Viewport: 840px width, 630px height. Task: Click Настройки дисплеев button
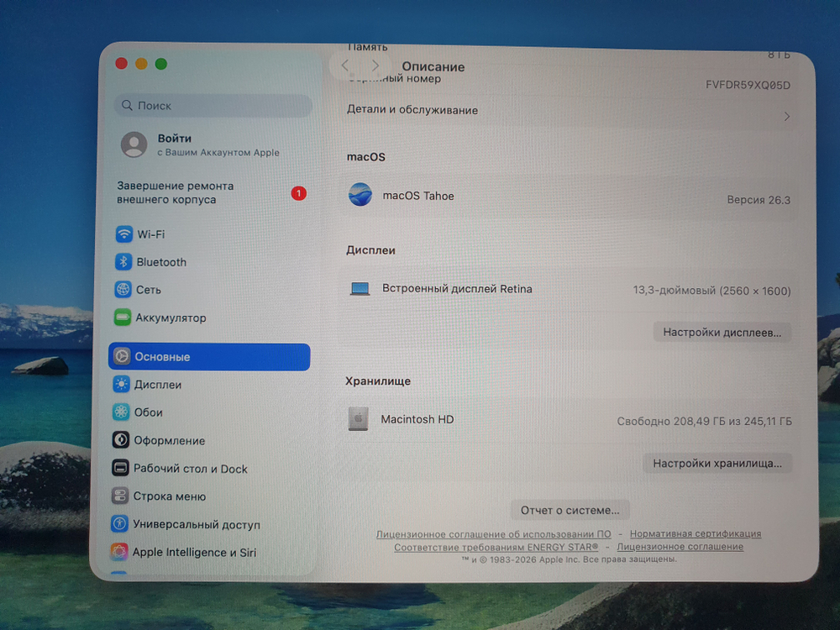[x=722, y=332]
